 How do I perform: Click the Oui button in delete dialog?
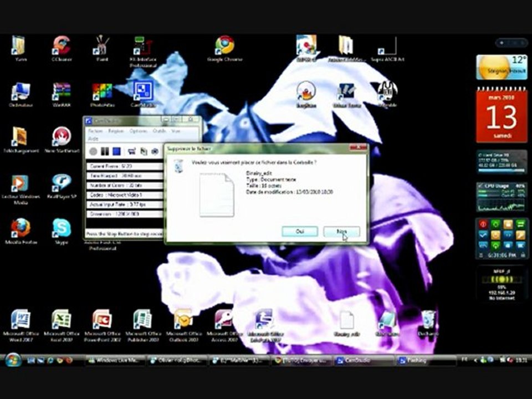[x=300, y=232]
